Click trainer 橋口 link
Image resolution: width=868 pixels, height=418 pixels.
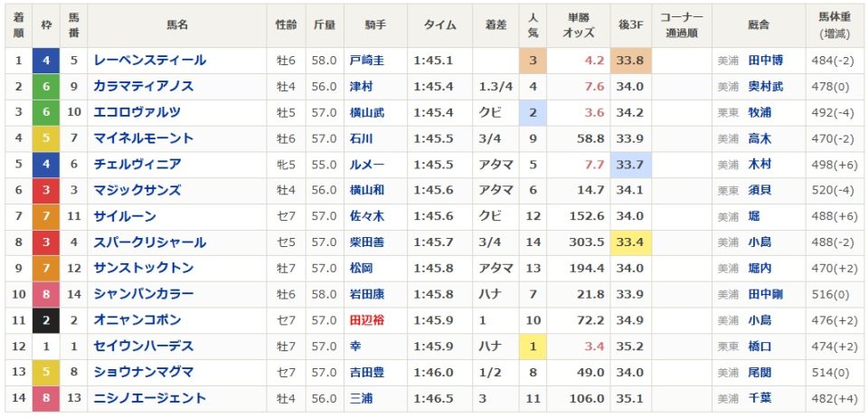pos(759,347)
